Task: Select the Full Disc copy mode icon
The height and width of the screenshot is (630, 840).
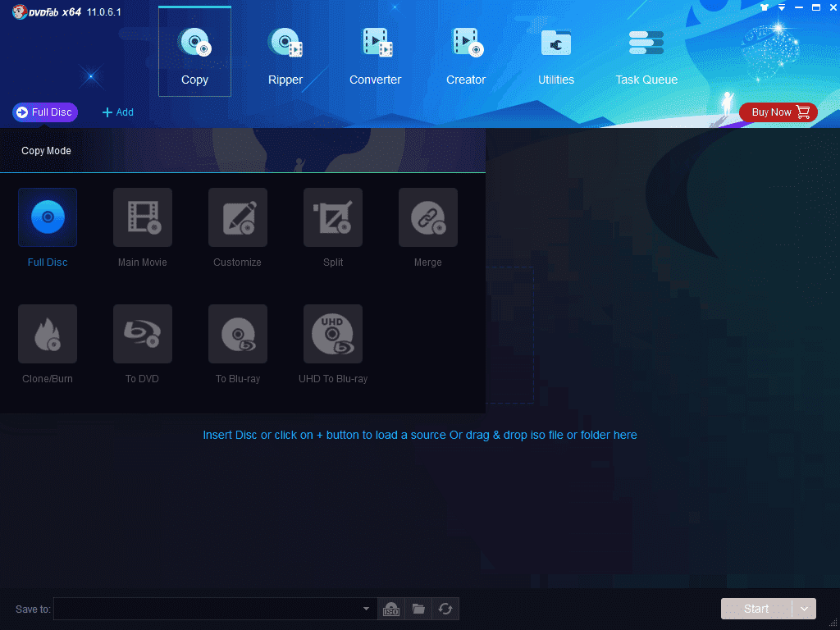Action: tap(48, 217)
